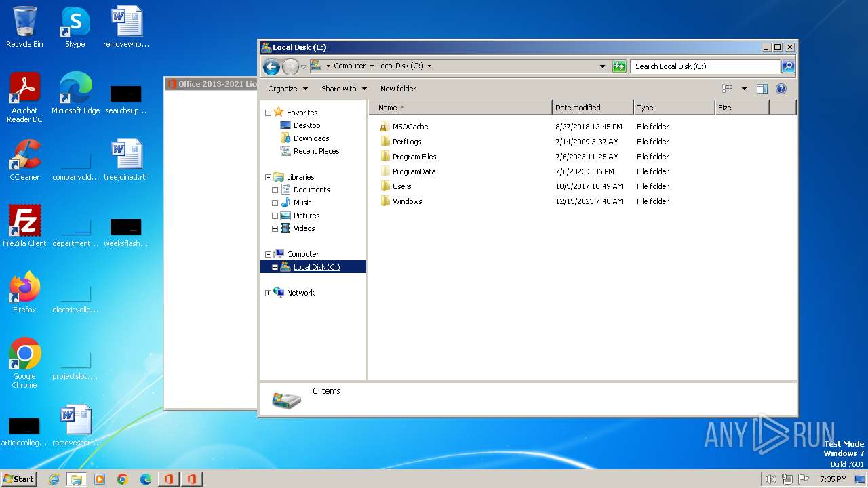Create a New folder
The width and height of the screenshot is (868, 488).
click(x=398, y=89)
